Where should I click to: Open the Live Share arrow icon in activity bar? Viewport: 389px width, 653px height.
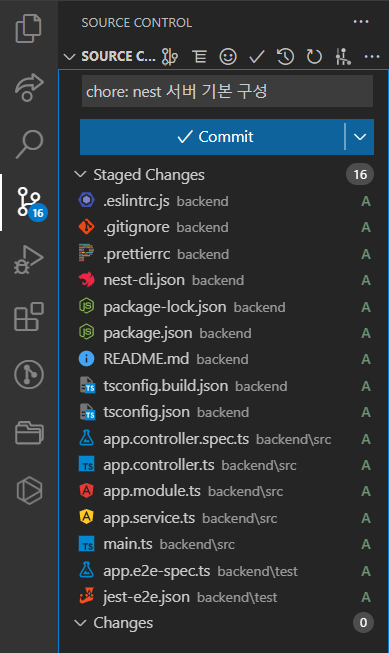click(x=29, y=87)
